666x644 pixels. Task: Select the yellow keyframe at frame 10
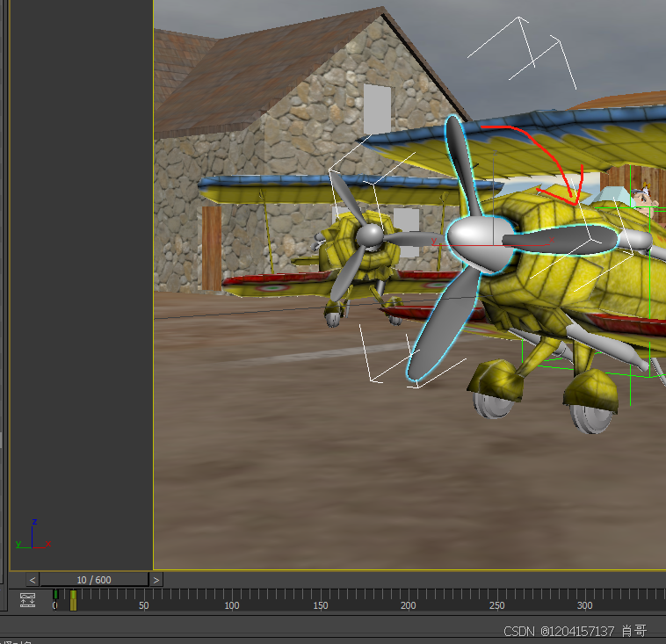[73, 600]
